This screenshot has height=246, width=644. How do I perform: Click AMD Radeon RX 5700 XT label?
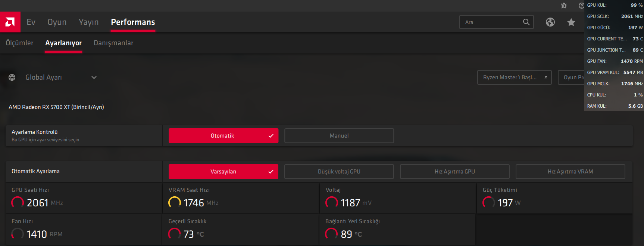(x=56, y=107)
